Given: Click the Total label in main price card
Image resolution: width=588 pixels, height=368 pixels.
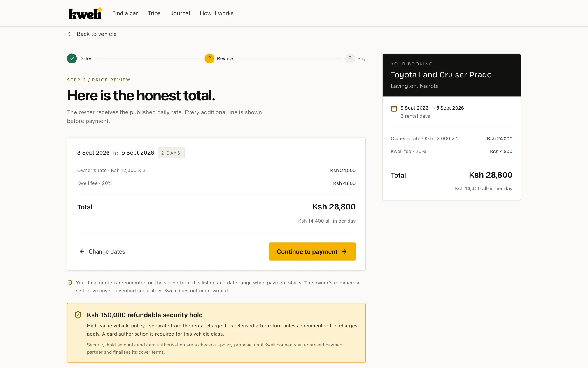Looking at the screenshot, I should pyautogui.click(x=85, y=207).
